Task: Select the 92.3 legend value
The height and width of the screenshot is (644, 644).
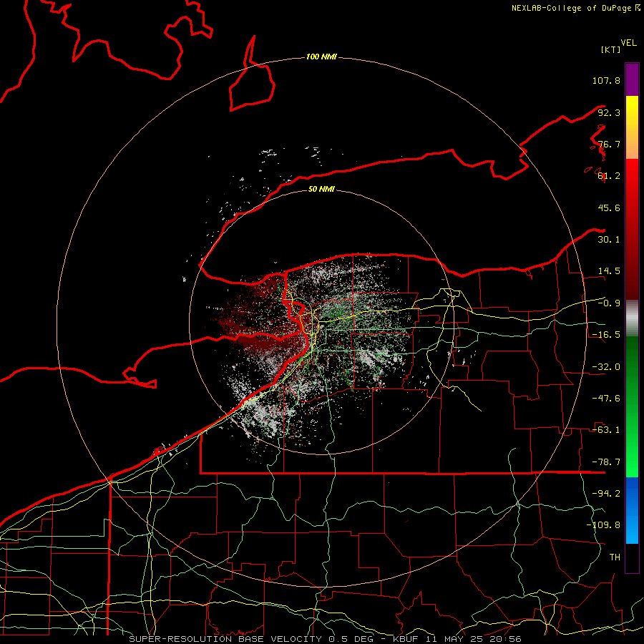Action: coord(609,112)
